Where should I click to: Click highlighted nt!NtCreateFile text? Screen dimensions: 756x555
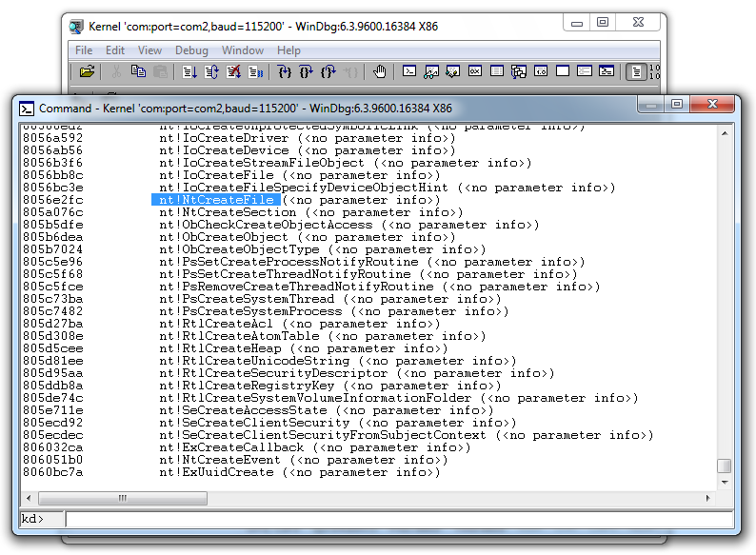pos(216,200)
